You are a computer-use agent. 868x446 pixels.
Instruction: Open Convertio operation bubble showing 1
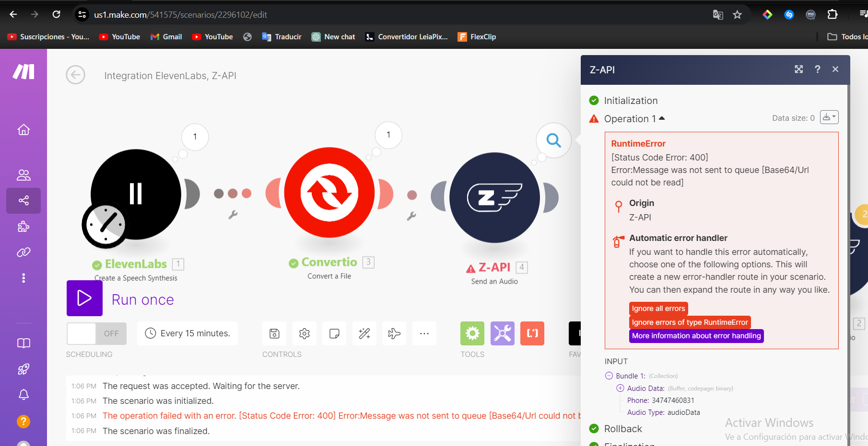pos(388,135)
